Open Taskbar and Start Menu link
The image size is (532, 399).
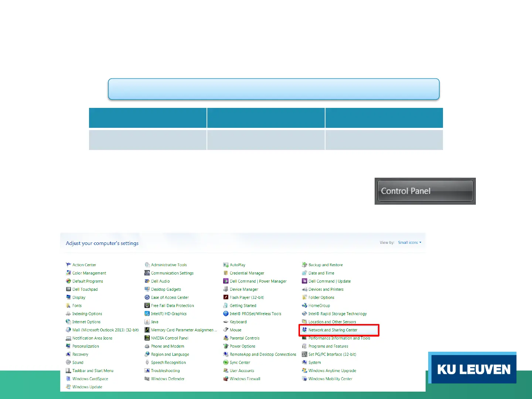tap(93, 371)
